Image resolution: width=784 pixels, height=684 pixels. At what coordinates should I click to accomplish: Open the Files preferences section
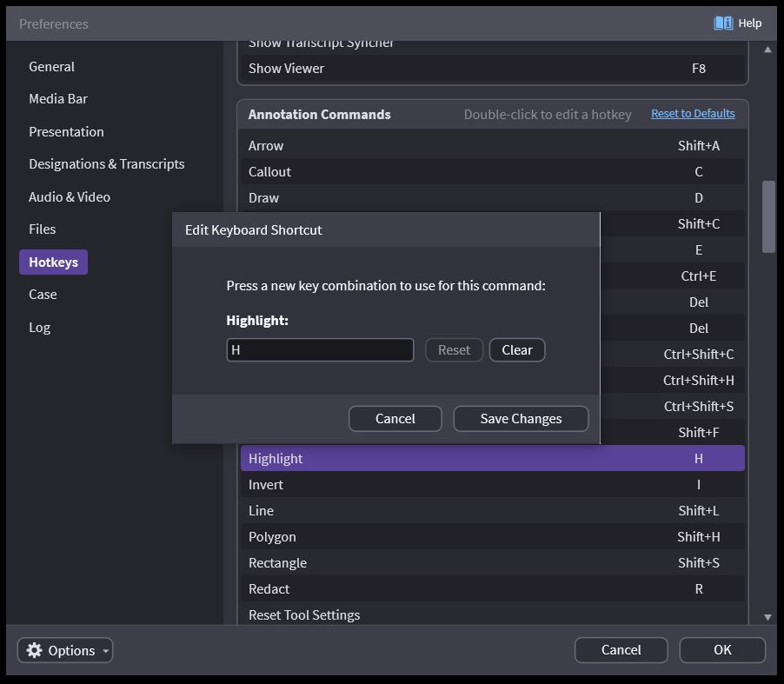(x=42, y=229)
